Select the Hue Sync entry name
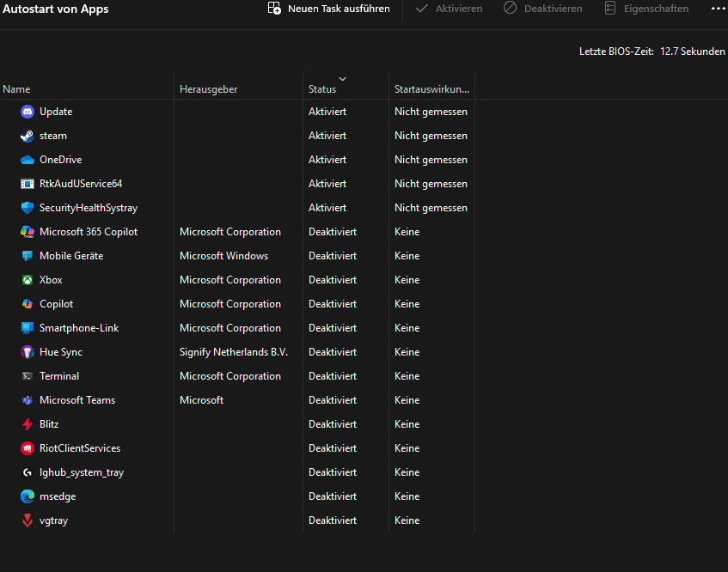The image size is (728, 572). coord(61,353)
